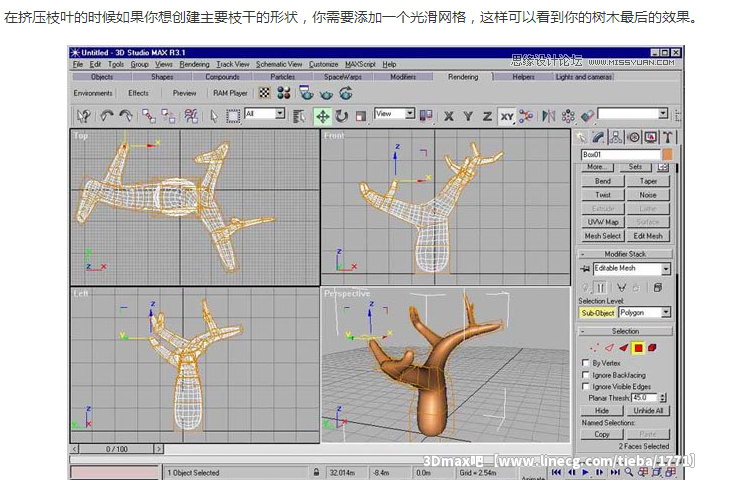Viewport: 735px width, 480px height.
Task: Click the Align tool icon
Action: (x=587, y=116)
